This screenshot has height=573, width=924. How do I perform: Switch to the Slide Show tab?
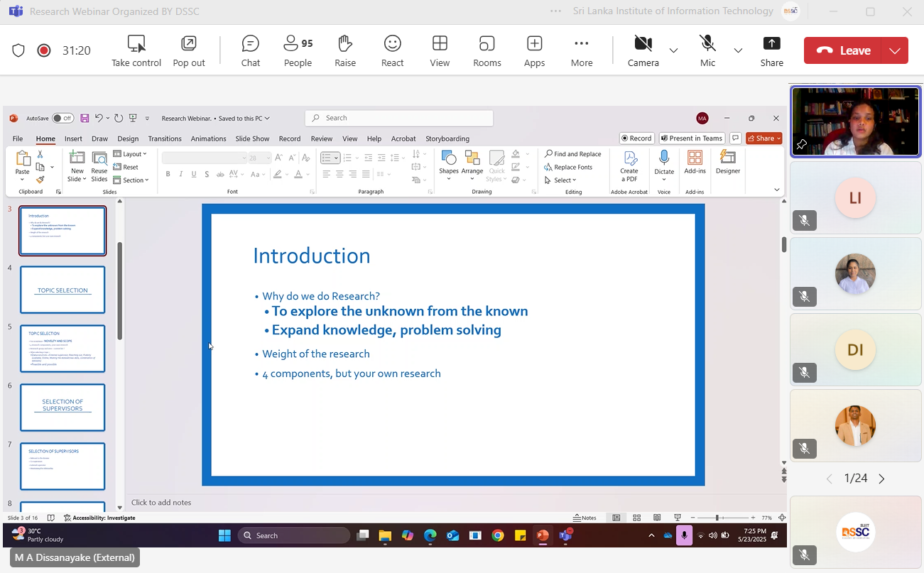point(252,138)
